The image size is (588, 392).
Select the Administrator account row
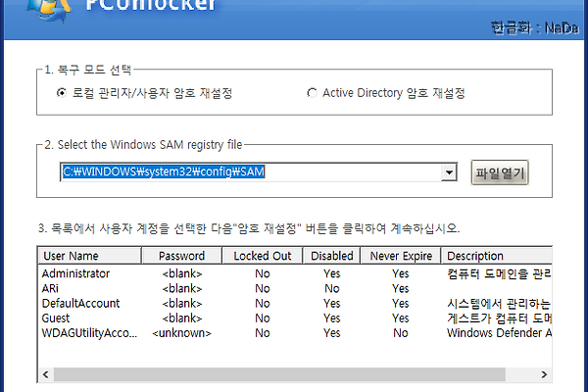click(76, 273)
